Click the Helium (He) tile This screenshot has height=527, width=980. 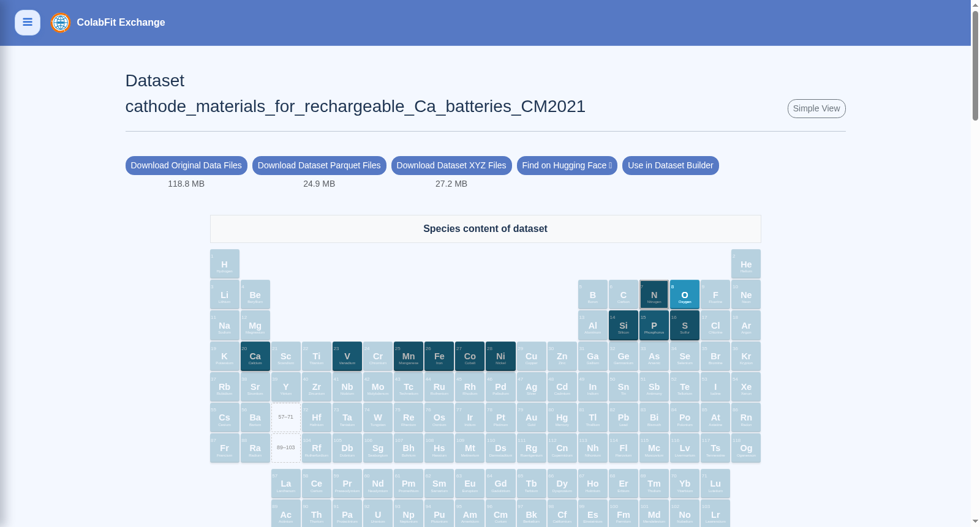click(746, 264)
